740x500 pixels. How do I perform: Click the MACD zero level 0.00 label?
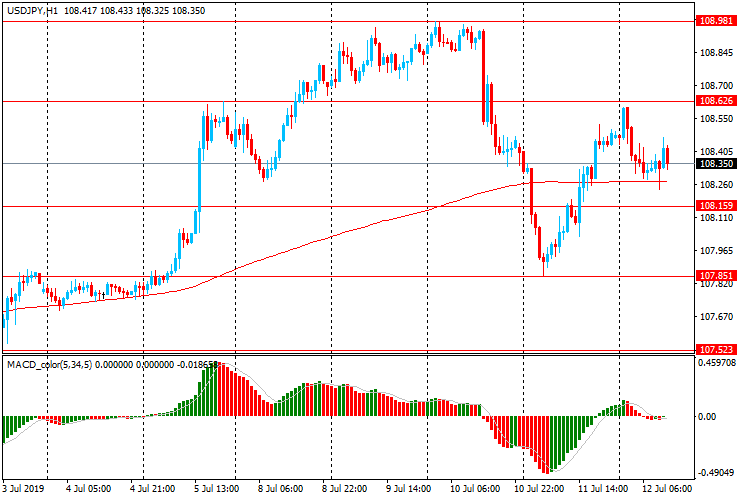pos(706,416)
